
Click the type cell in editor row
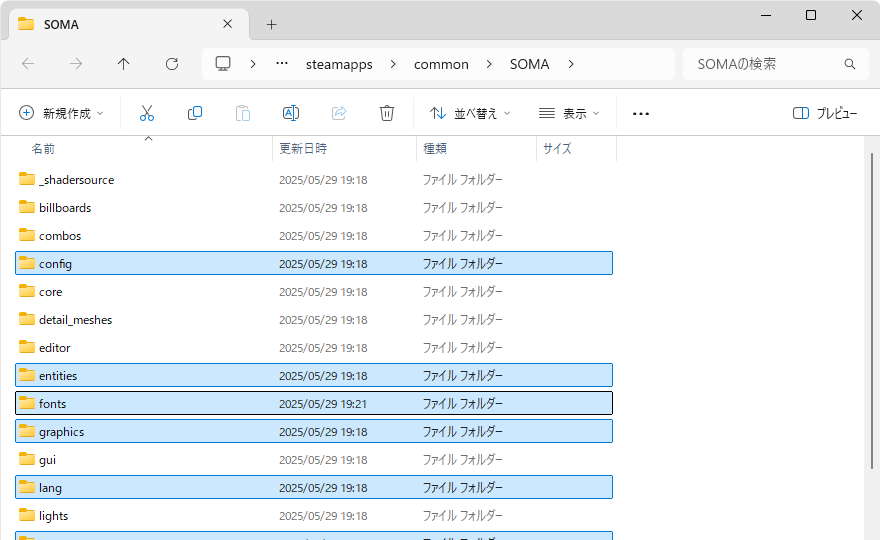click(462, 347)
